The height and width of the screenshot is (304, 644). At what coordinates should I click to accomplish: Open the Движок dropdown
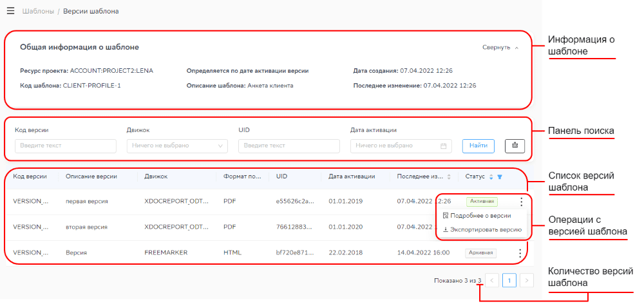(x=176, y=146)
